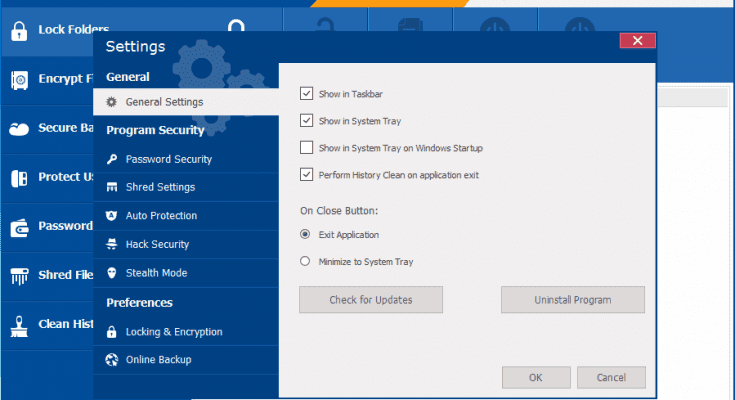
Task: Click the Online Backup globe icon
Action: (x=112, y=360)
